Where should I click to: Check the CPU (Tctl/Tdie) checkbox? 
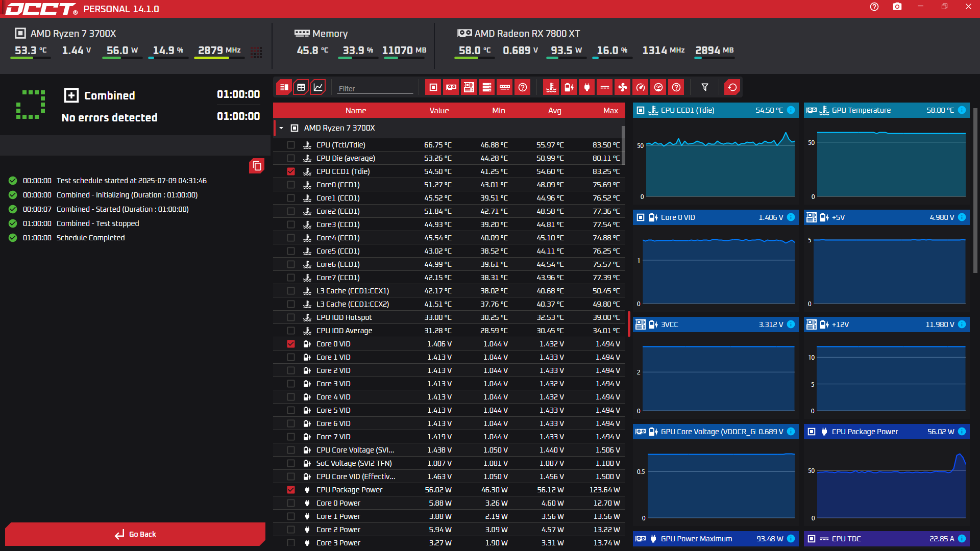coord(291,145)
